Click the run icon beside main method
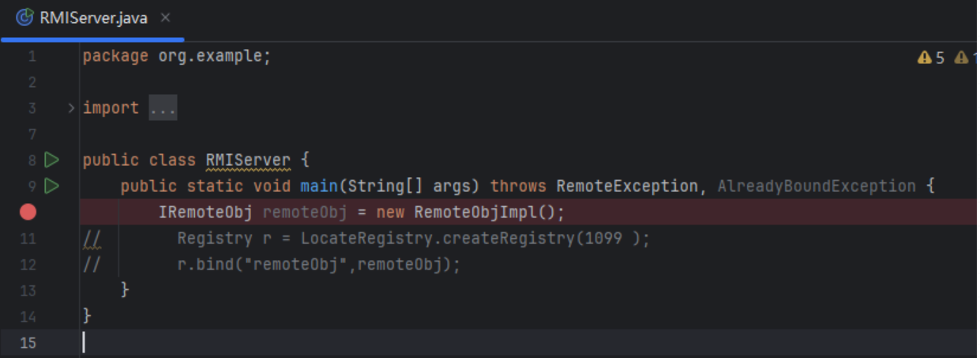 coord(51,187)
